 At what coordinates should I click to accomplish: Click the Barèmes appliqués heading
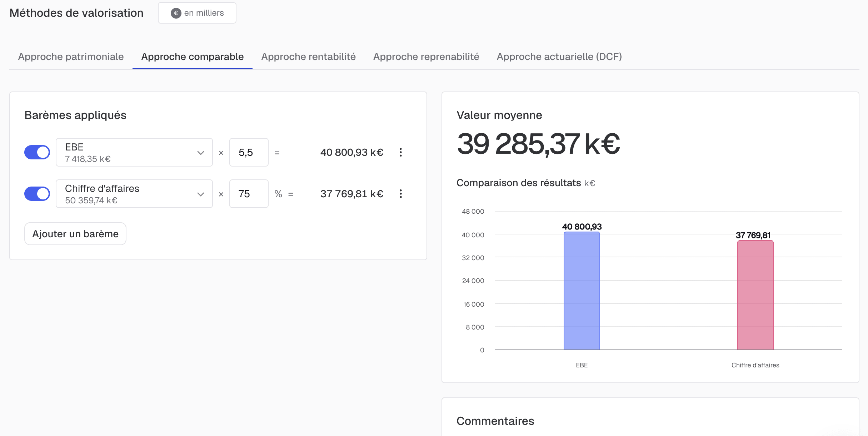(x=75, y=115)
